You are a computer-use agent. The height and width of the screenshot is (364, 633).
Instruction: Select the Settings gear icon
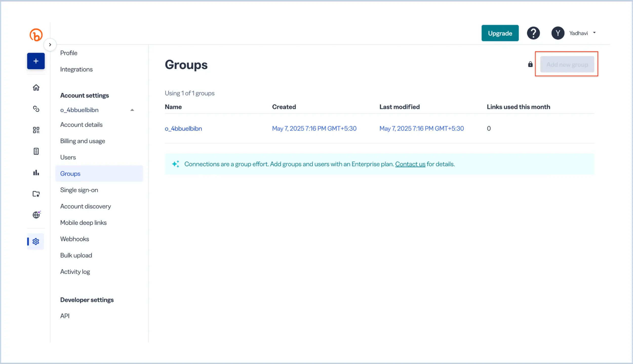[x=36, y=241]
